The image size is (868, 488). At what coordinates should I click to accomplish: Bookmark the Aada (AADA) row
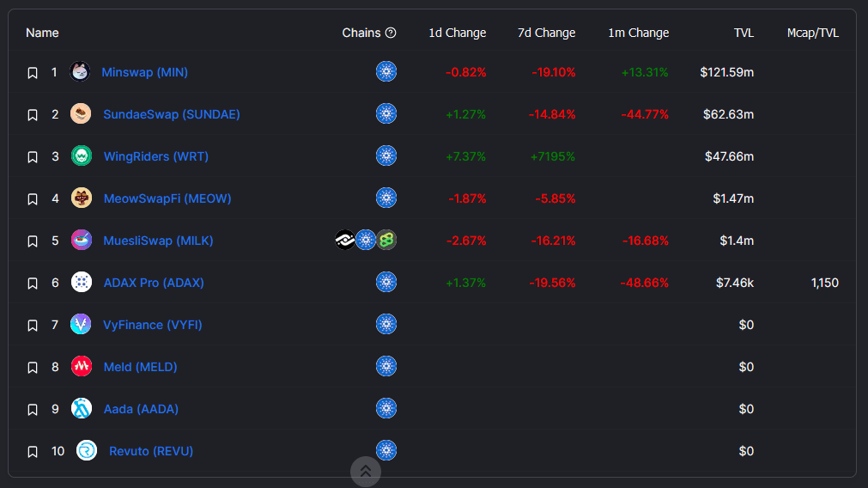[x=33, y=409]
